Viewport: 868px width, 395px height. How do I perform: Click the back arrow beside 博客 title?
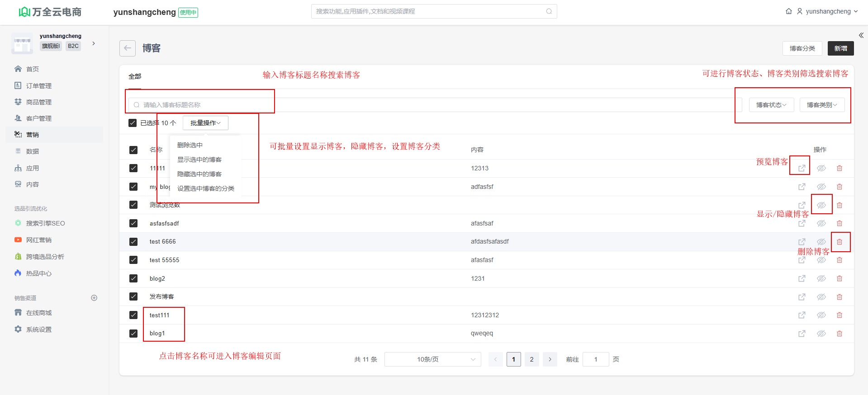click(x=128, y=48)
